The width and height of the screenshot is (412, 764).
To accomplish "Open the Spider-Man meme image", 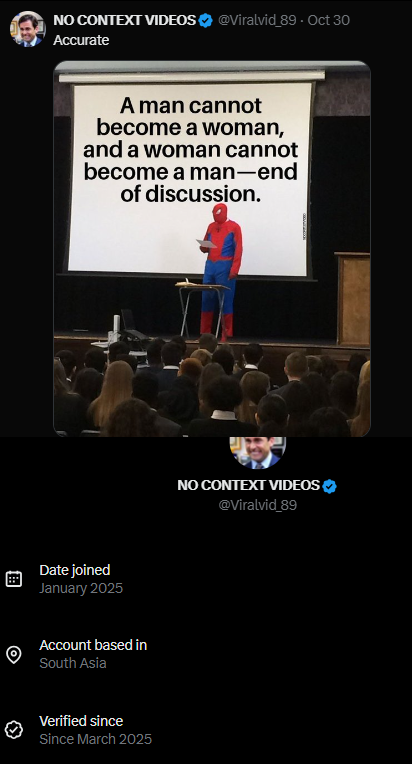I will click(x=212, y=248).
